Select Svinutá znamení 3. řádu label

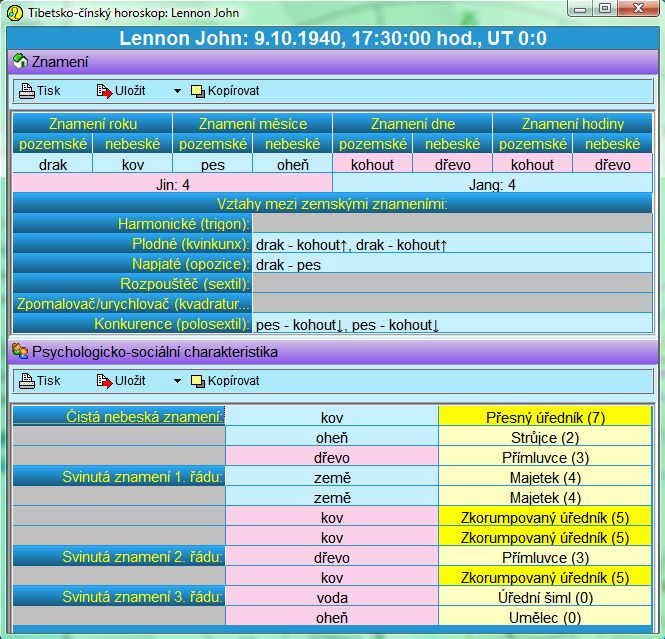119,597
